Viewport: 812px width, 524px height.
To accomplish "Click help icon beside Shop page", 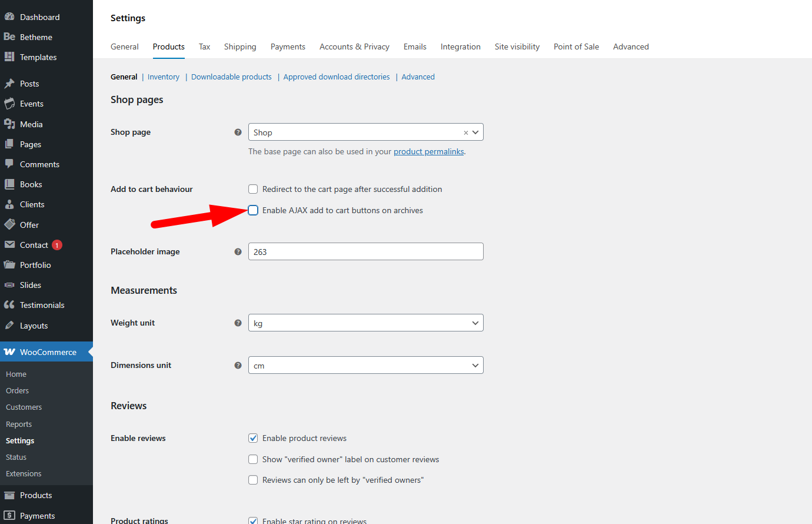I will click(238, 132).
